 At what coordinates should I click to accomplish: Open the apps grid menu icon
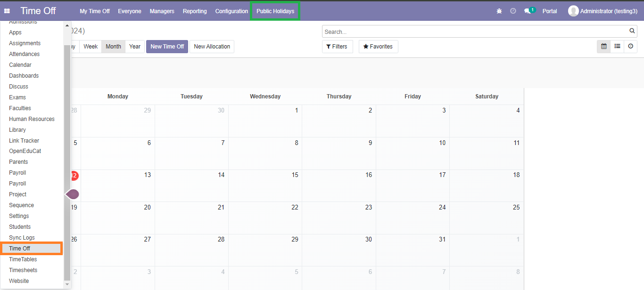tap(7, 11)
